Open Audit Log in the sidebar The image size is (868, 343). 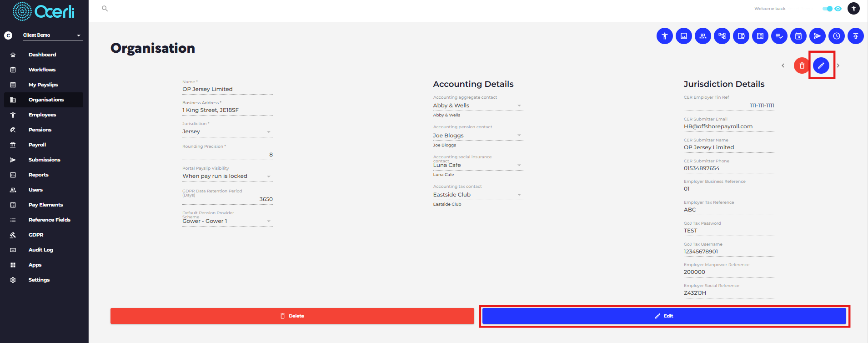click(x=41, y=250)
